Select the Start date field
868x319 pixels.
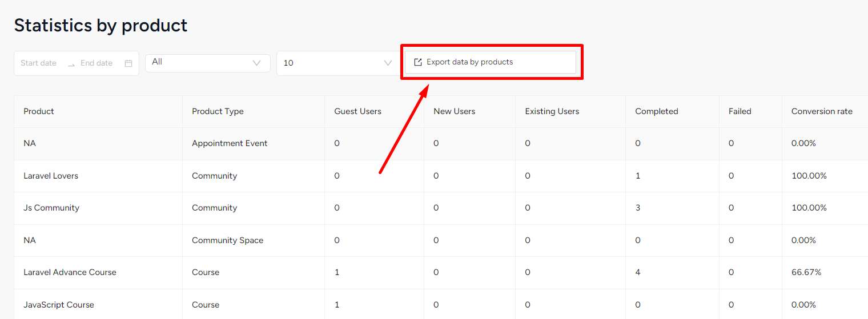pyautogui.click(x=39, y=63)
